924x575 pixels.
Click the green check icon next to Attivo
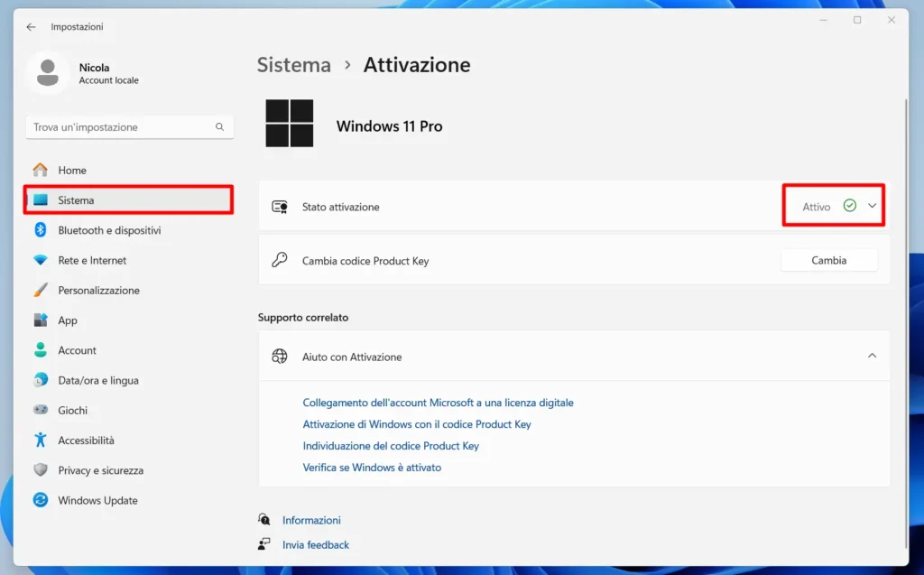coord(849,205)
